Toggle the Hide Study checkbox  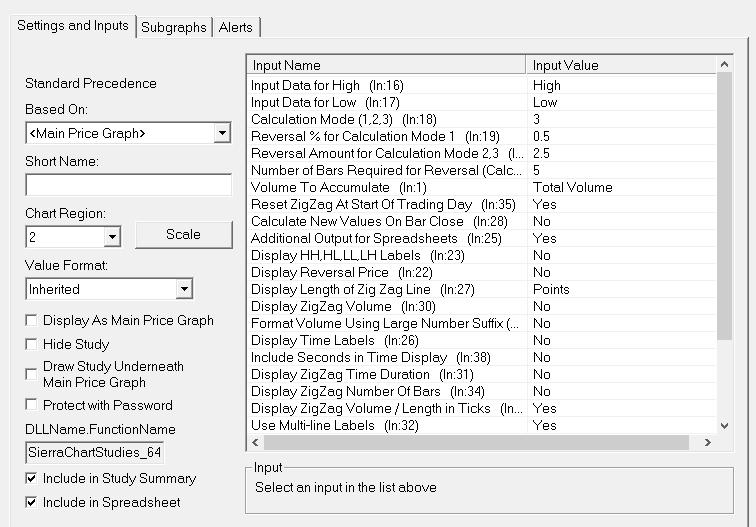[31, 344]
